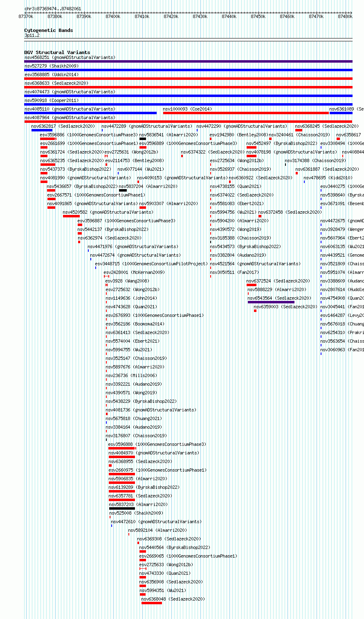This screenshot has height=619, width=364.
Task: Click the nsv5892104 (Almarri2020) label
Action: tap(157, 530)
